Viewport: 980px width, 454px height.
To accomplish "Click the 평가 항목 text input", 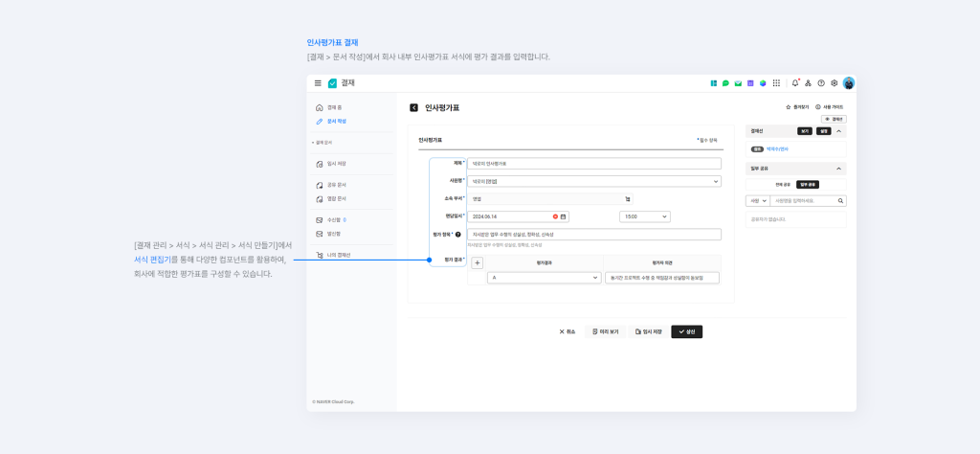I will [594, 235].
